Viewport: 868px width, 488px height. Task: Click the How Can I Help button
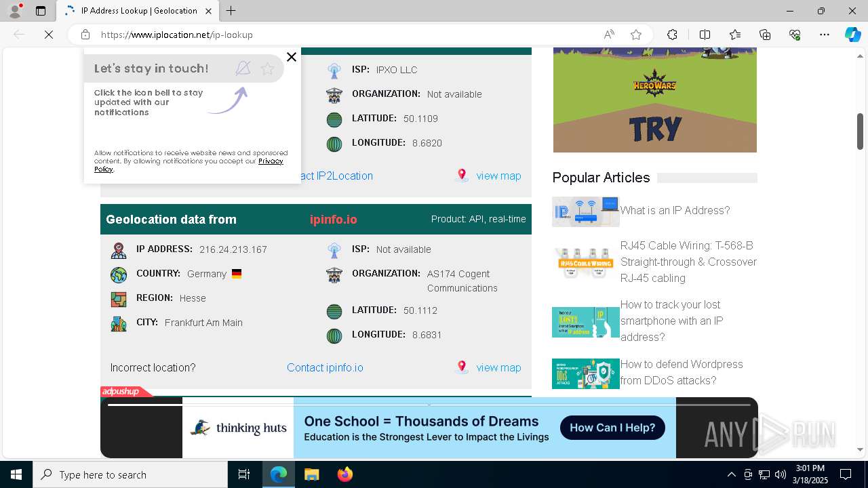(x=612, y=428)
